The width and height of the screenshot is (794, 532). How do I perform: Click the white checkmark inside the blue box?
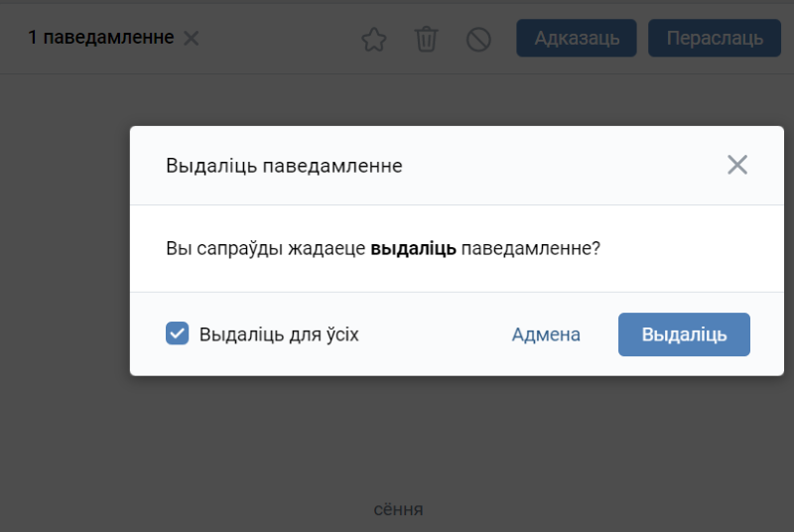(x=178, y=333)
